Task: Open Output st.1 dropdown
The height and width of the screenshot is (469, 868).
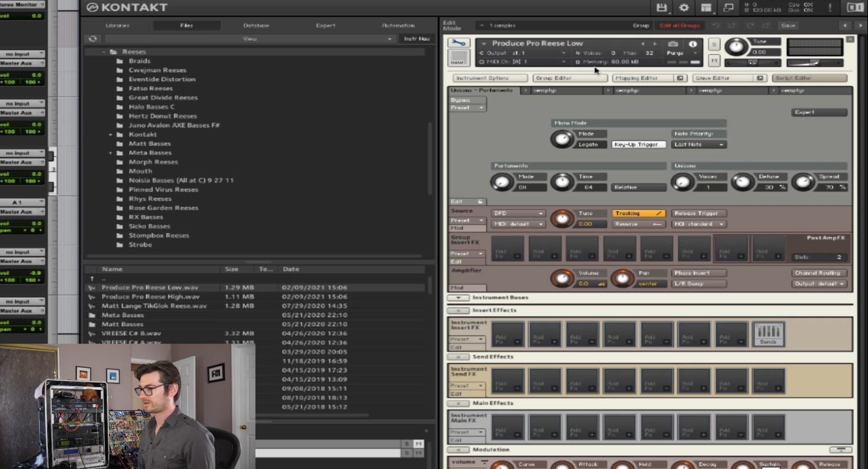Action: pyautogui.click(x=523, y=53)
